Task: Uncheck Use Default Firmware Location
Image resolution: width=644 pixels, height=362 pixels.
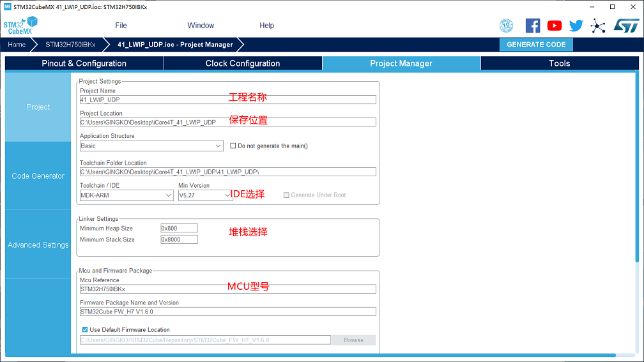Action: 85,329
